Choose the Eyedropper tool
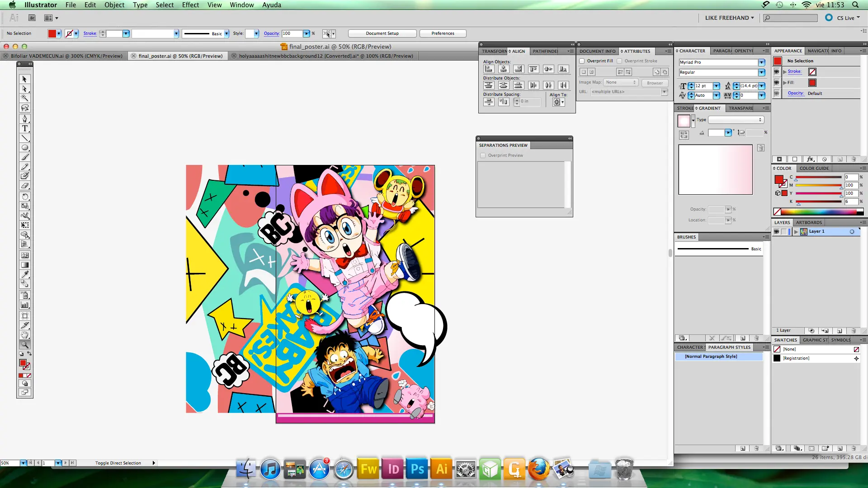868x488 pixels. (x=24, y=274)
